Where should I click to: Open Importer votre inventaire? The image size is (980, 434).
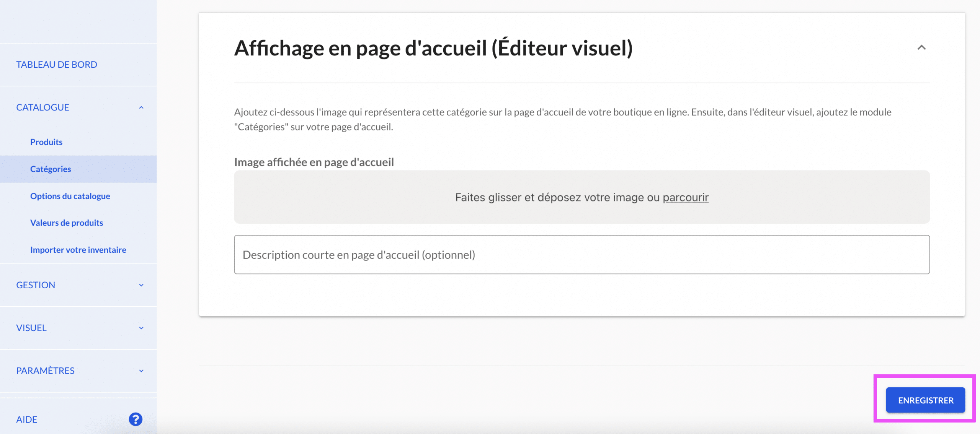tap(78, 250)
